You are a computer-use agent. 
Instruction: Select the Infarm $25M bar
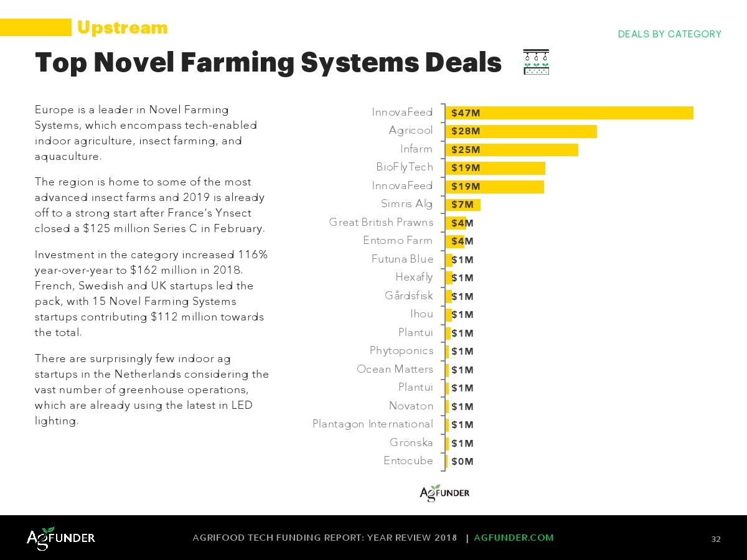[x=512, y=149]
